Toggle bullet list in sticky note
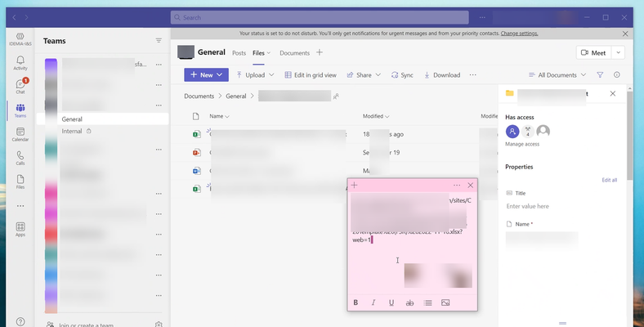The image size is (644, 327). (427, 302)
